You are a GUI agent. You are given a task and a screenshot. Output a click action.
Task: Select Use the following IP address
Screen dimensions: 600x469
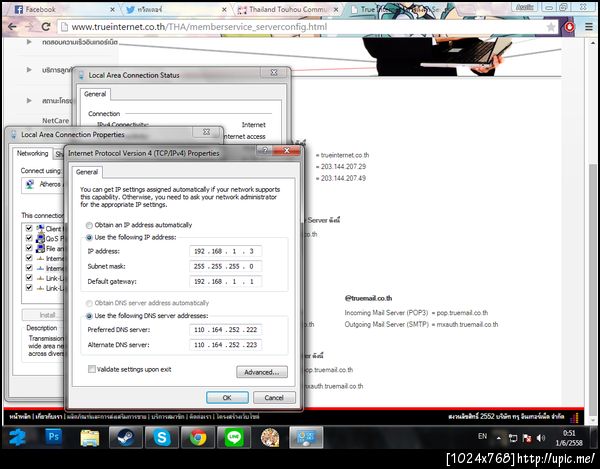(89, 238)
